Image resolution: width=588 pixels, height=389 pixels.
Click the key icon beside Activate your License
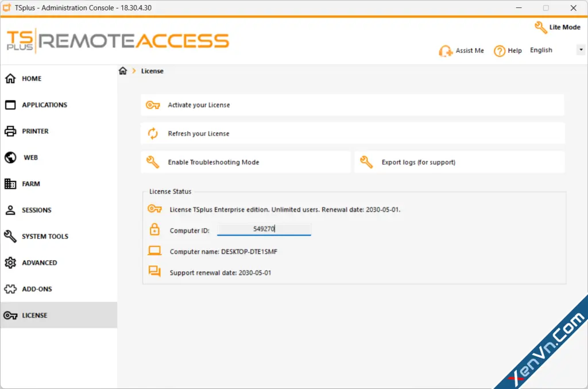tap(153, 105)
